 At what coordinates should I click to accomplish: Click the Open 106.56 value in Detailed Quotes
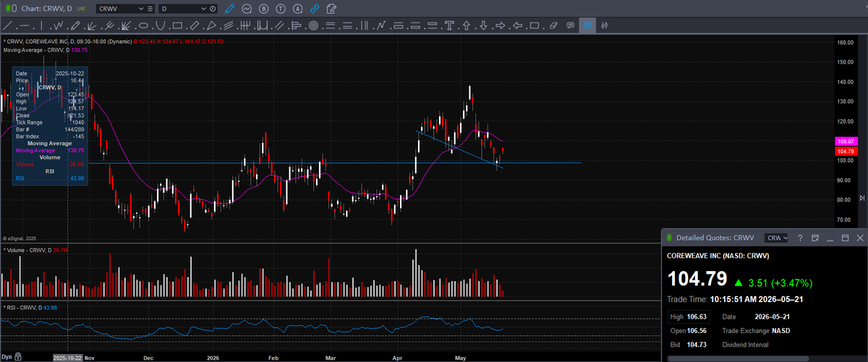(698, 330)
